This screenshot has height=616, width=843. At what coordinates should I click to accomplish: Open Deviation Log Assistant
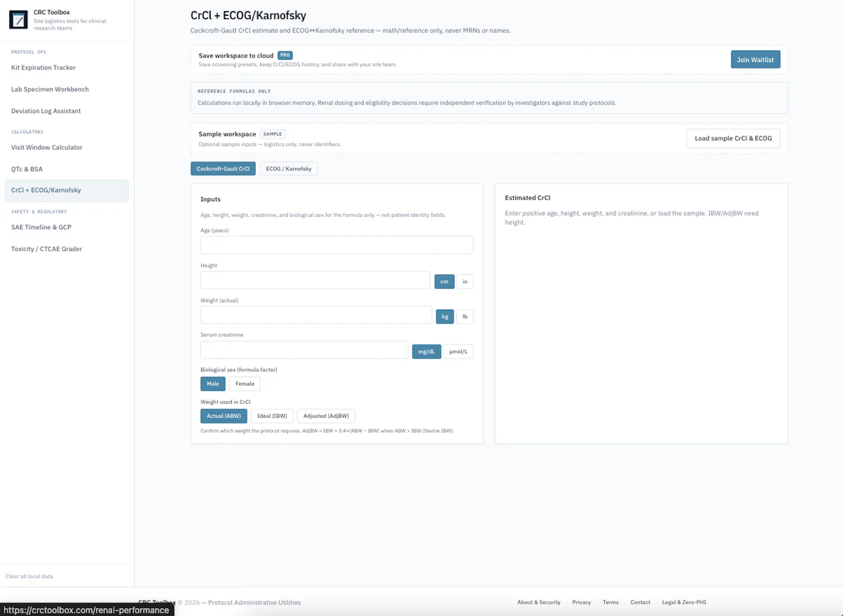point(46,111)
